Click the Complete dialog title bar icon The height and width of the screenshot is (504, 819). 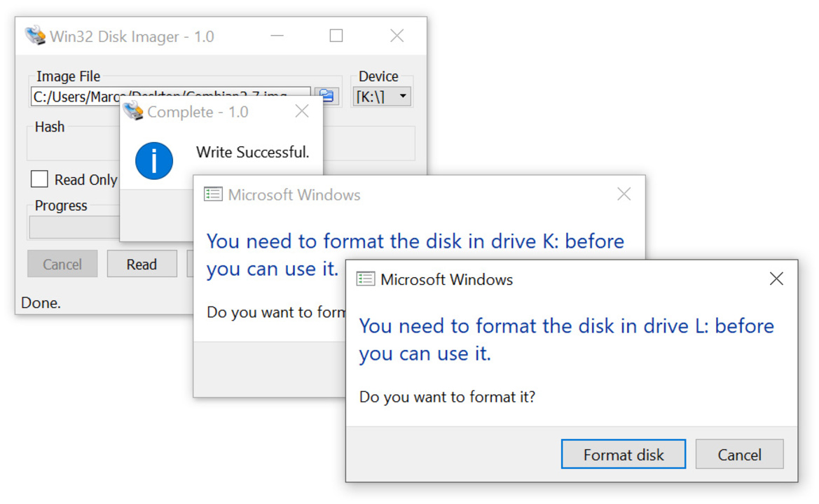click(132, 111)
